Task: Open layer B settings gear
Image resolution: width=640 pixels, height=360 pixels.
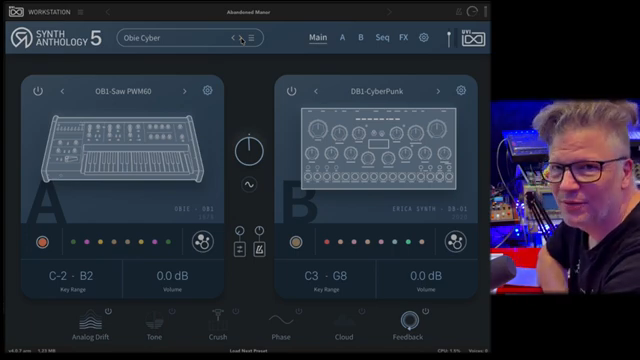Action: [461, 90]
